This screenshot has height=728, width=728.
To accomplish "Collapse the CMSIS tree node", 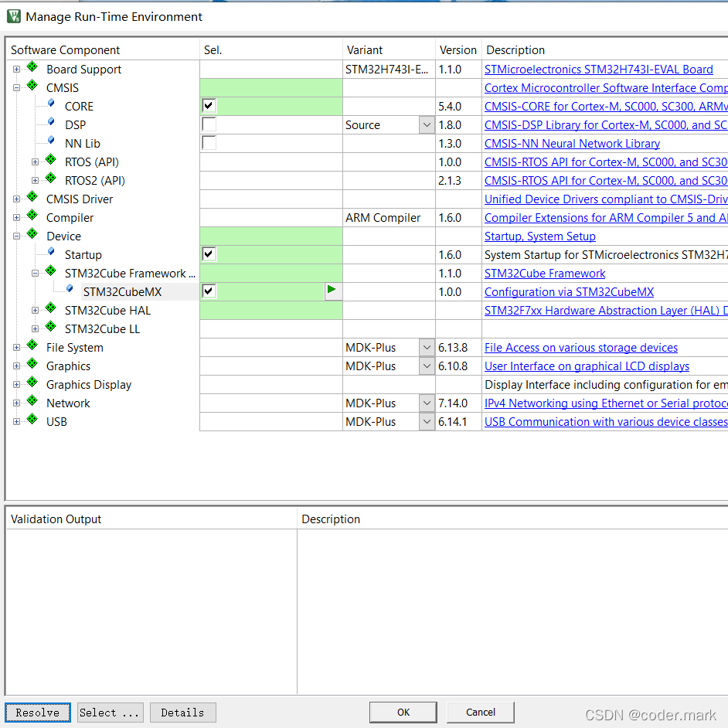I will pyautogui.click(x=17, y=88).
